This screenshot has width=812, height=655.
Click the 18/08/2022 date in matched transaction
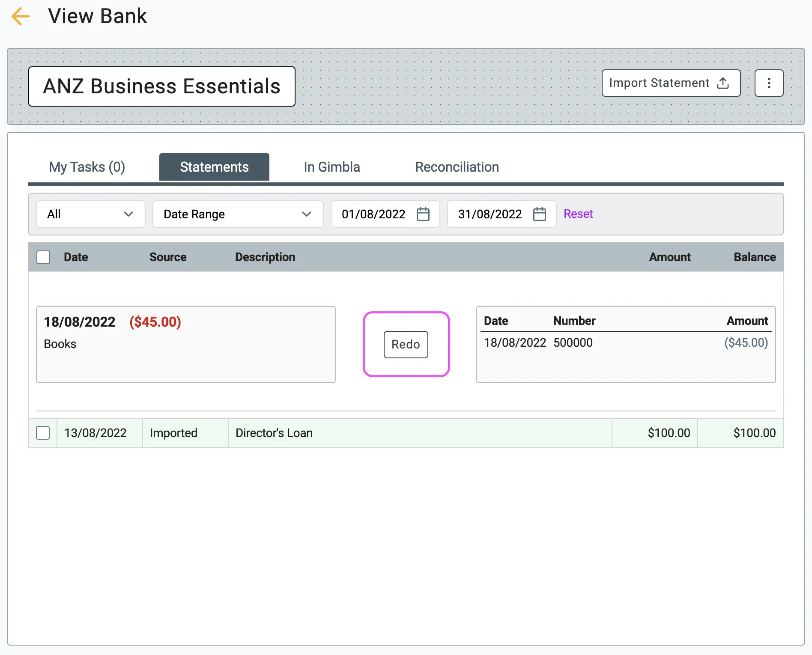tap(515, 342)
